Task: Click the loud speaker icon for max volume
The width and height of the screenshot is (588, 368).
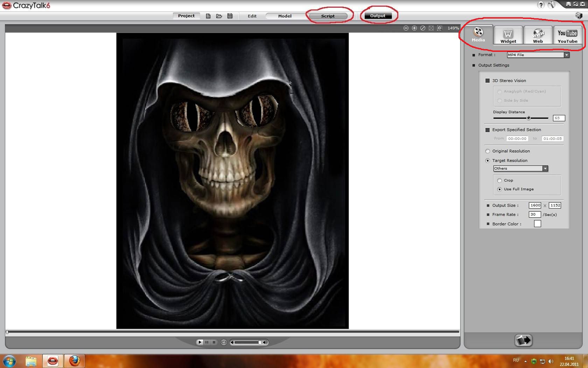Action: point(266,342)
